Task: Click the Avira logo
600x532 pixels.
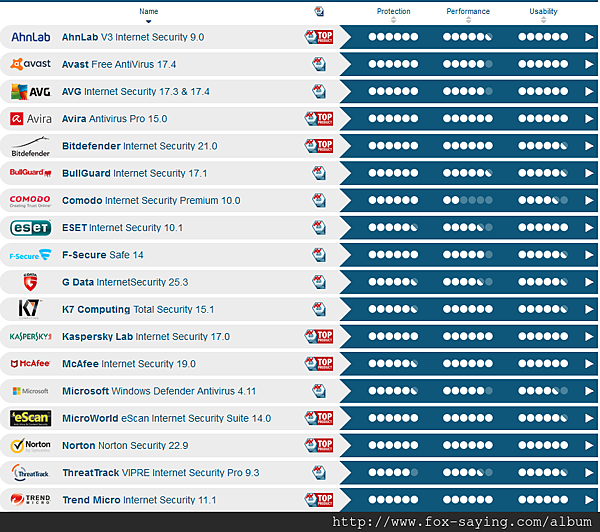Action: pos(31,119)
